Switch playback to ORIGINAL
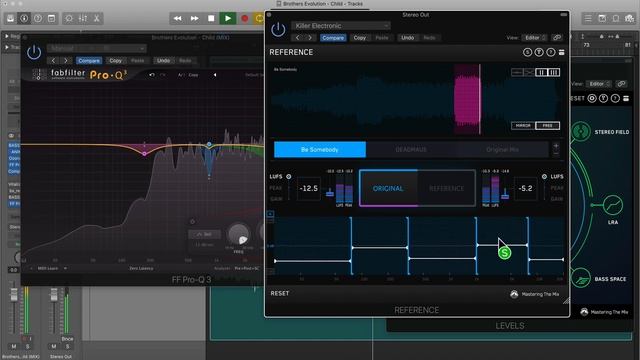Screen dimensions: 640x360 388,189
